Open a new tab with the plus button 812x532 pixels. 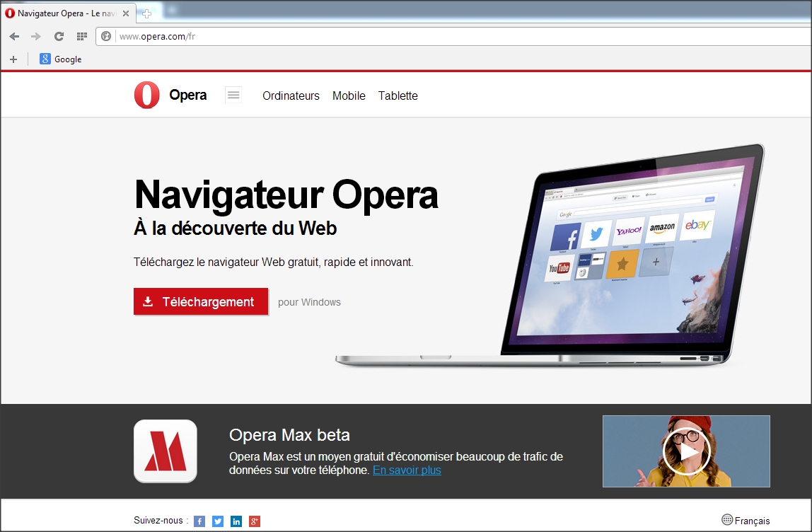(147, 14)
